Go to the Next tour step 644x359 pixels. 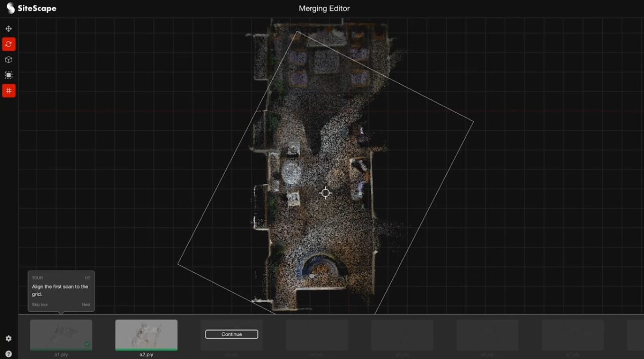[x=86, y=305]
